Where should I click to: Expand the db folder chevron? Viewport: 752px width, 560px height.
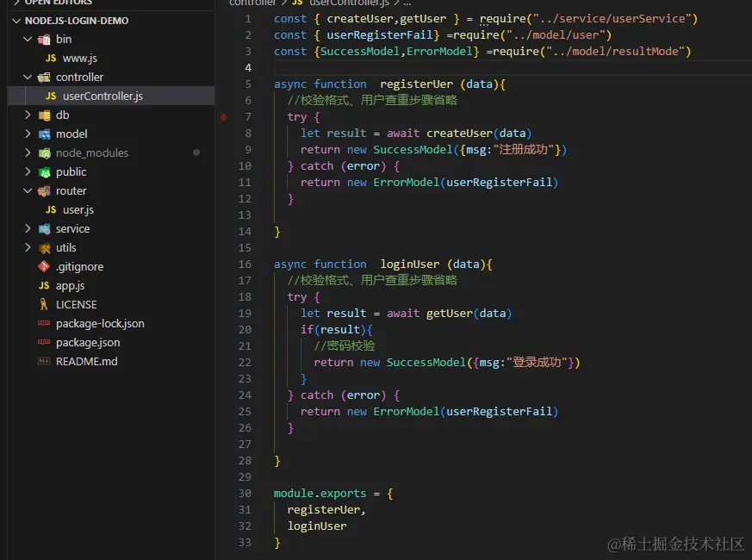[x=28, y=115]
